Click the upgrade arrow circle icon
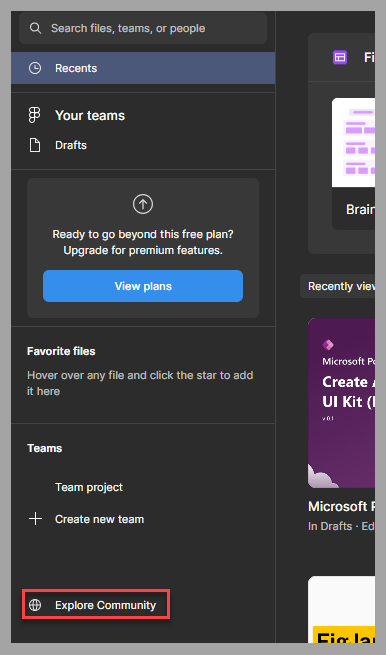Viewport: 386px width, 655px height. (143, 204)
